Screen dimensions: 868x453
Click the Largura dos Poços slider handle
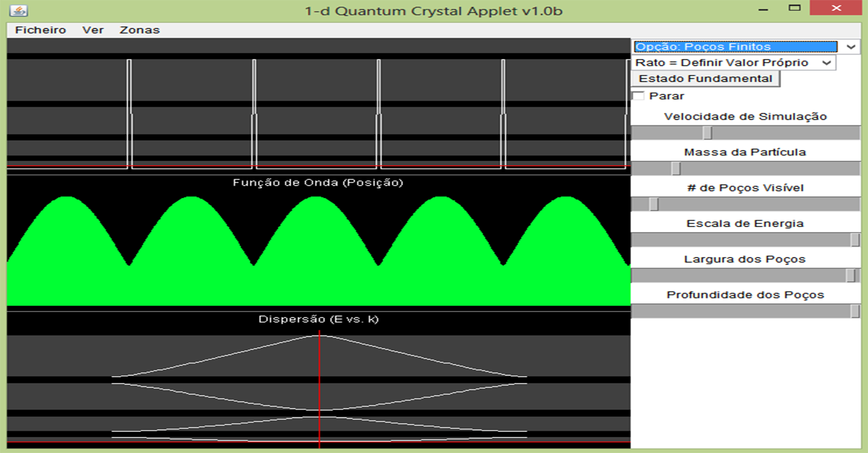click(x=851, y=276)
